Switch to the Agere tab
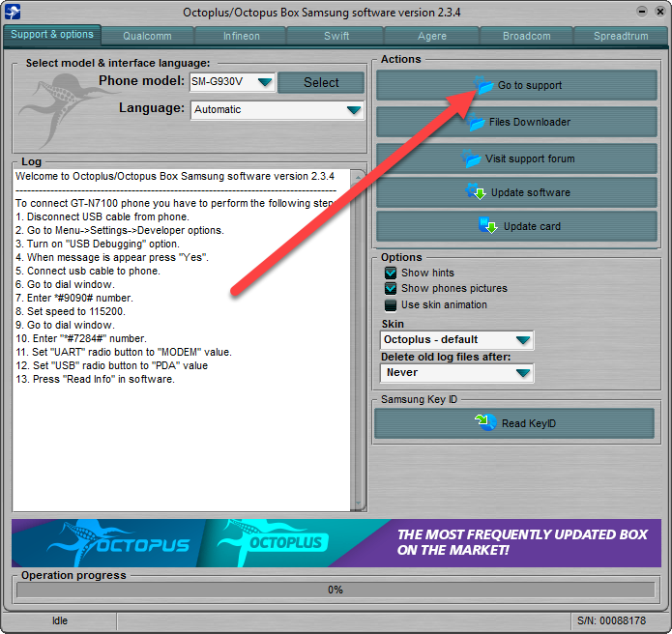Screen dimensions: 672x634 click(431, 36)
